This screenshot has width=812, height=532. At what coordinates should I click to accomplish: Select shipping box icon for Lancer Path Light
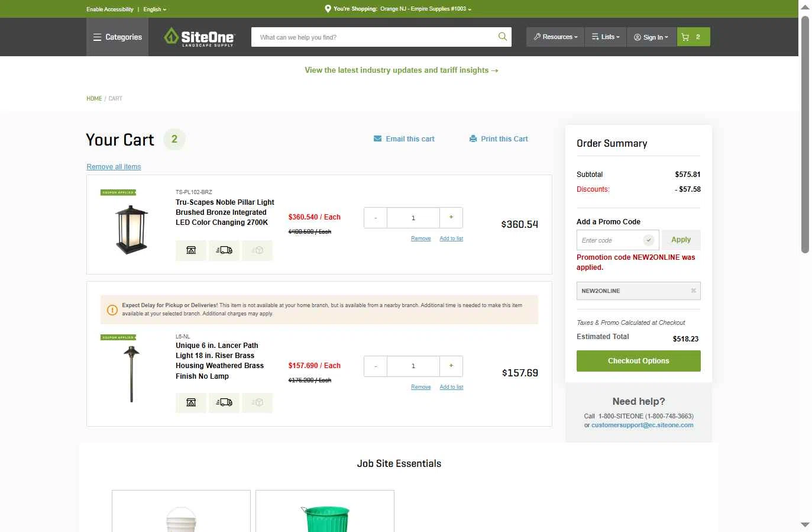(x=257, y=402)
